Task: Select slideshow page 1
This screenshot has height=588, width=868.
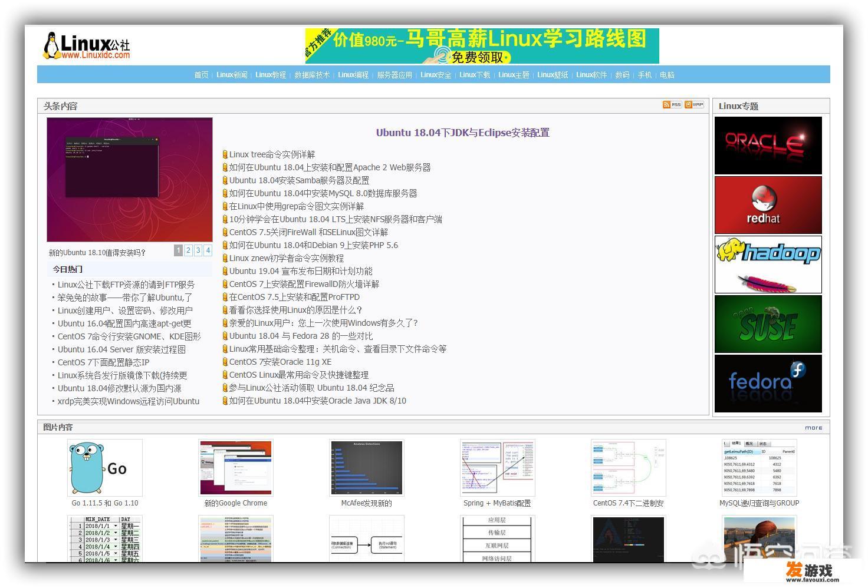Action: click(179, 250)
